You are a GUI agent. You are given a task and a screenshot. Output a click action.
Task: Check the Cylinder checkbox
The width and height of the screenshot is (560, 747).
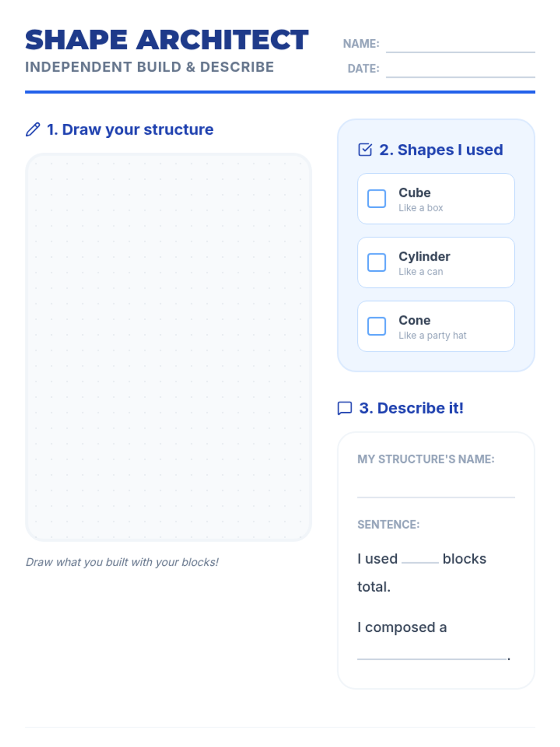pos(377,262)
